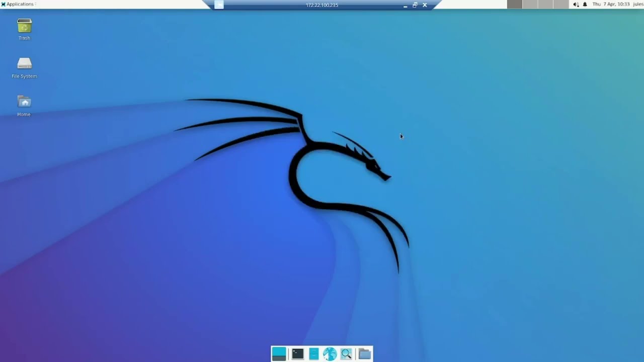
Task: Select the Home folder desktop icon
Action: point(24,106)
